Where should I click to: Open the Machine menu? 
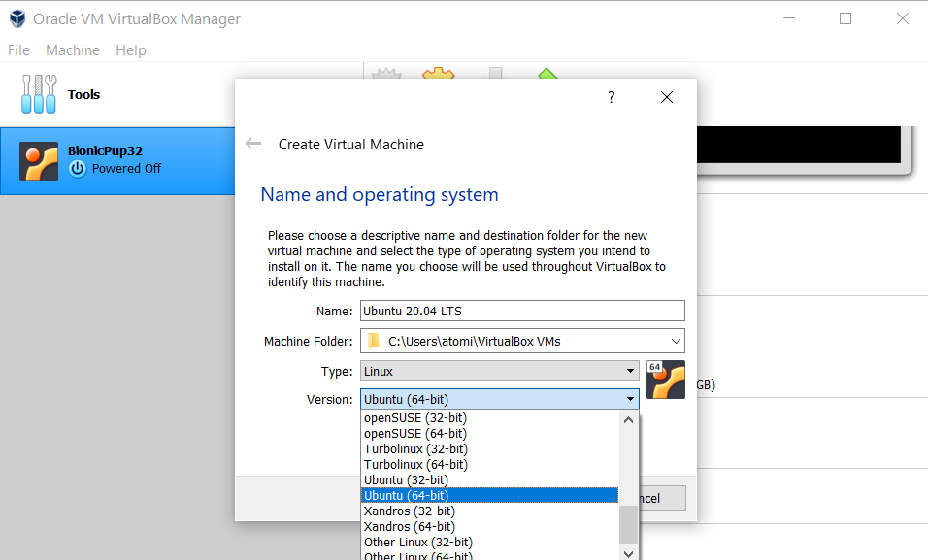(73, 50)
